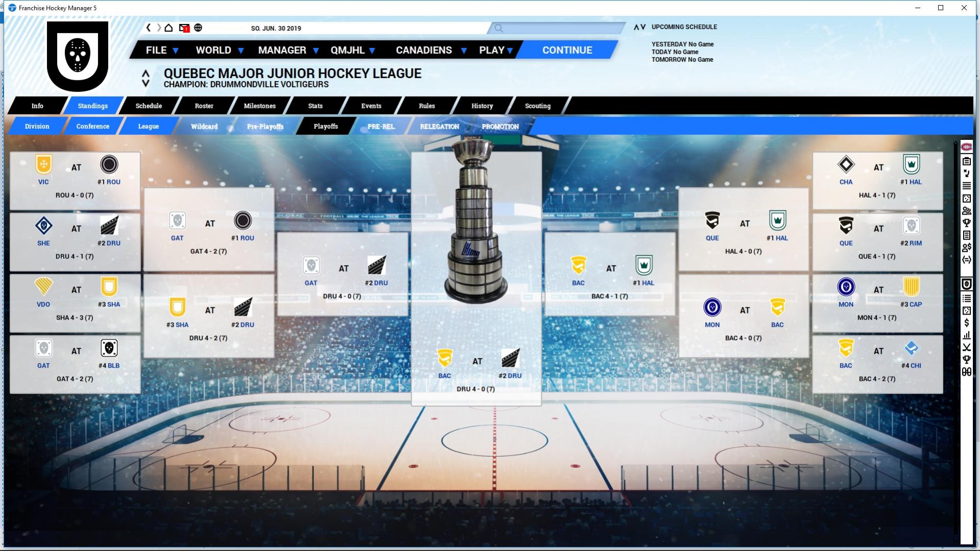Image resolution: width=980 pixels, height=551 pixels.
Task: Go back with the left arrow navigation
Action: pos(149,28)
